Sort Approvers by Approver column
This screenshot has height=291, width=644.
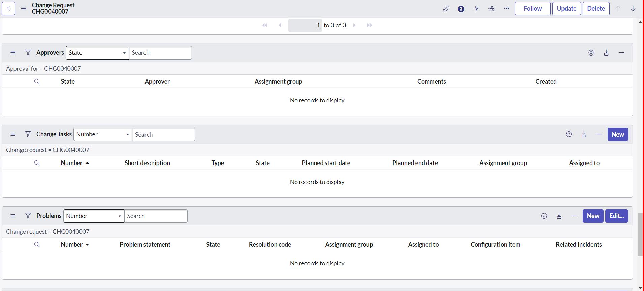point(157,82)
